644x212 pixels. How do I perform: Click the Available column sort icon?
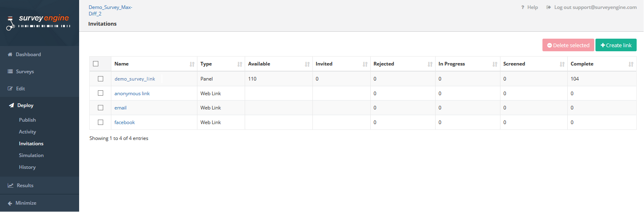(x=307, y=64)
